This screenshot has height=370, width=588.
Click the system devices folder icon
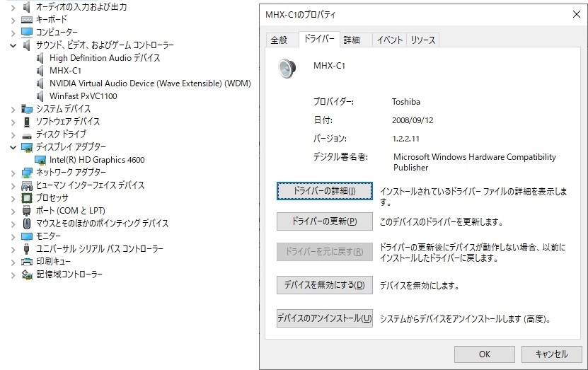(x=27, y=109)
